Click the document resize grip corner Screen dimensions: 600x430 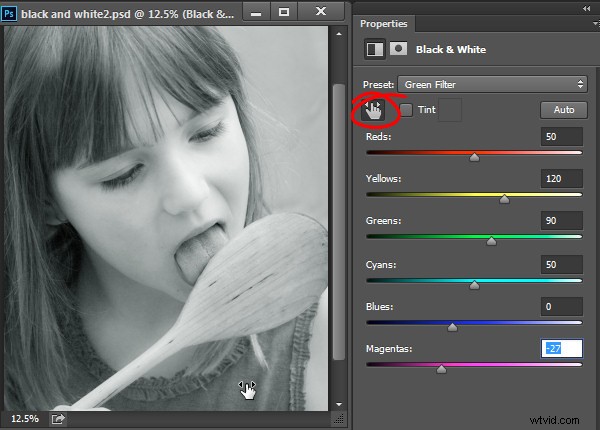click(339, 419)
